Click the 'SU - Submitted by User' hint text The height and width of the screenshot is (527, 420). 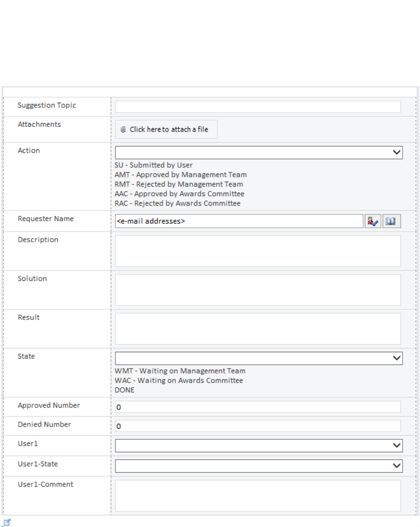154,165
